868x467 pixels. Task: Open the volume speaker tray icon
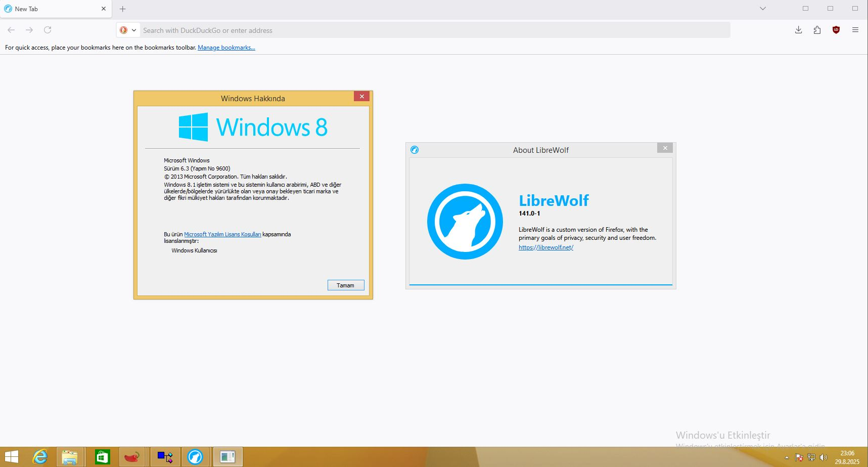click(824, 457)
